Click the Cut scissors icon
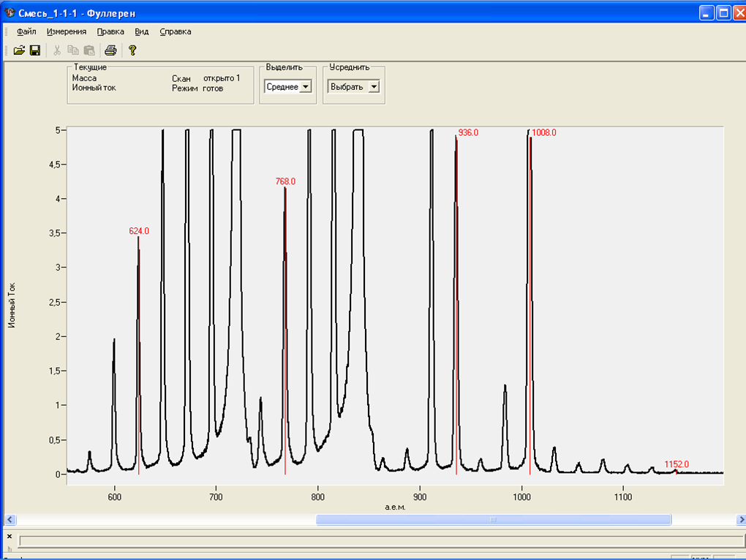The height and width of the screenshot is (560, 746). (57, 50)
